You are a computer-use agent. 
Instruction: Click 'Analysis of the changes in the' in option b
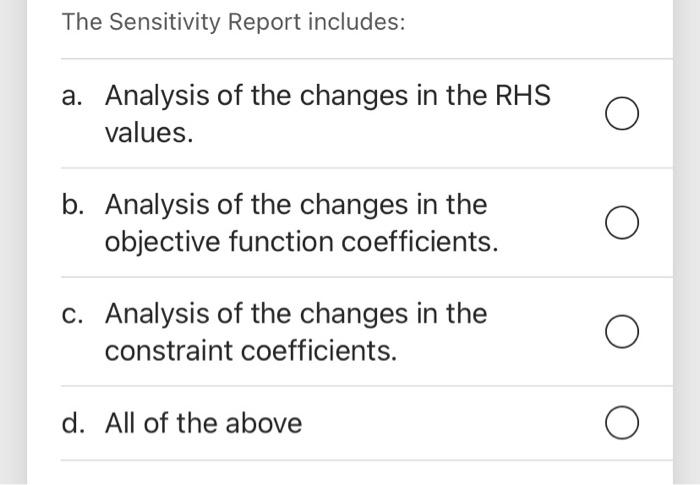tap(296, 205)
